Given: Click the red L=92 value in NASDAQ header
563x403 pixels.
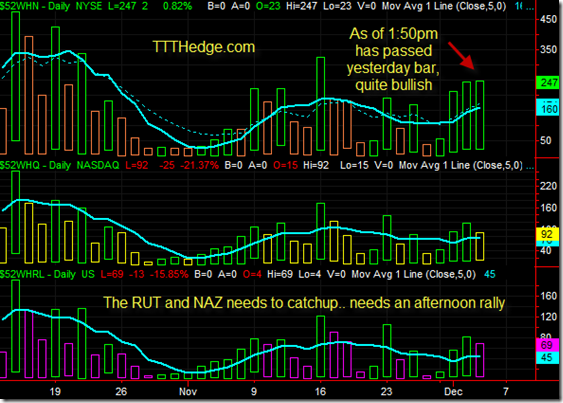Looking at the screenshot, I should pos(137,165).
